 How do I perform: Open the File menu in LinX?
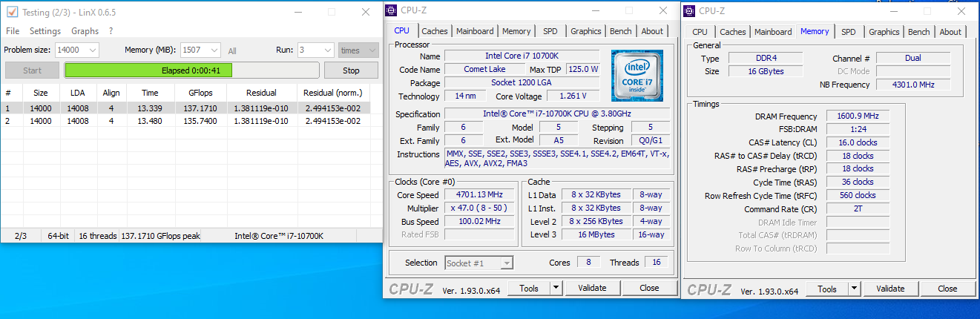13,31
